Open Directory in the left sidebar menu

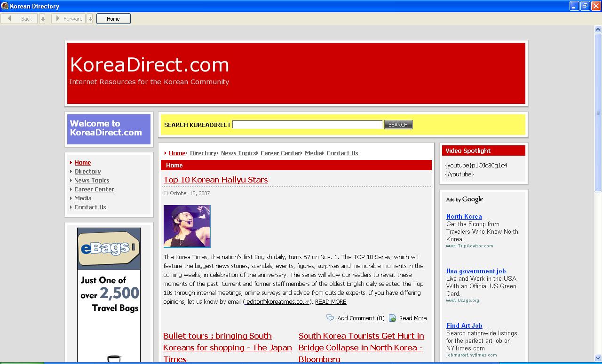pos(87,172)
